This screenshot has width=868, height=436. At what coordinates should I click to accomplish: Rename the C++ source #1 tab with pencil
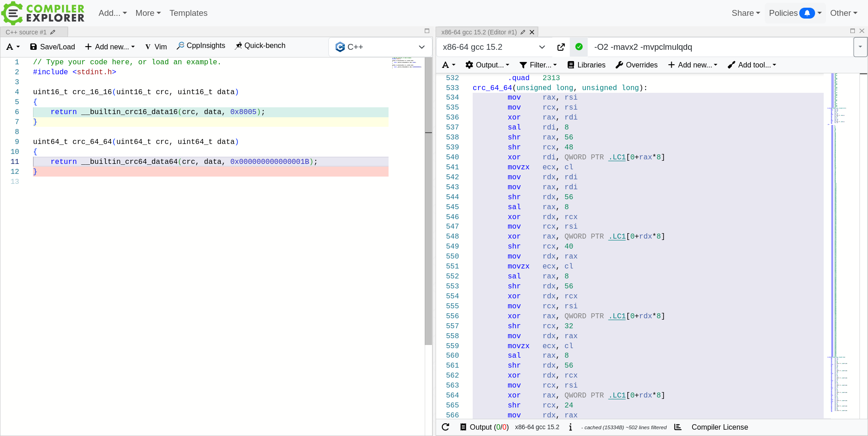53,32
